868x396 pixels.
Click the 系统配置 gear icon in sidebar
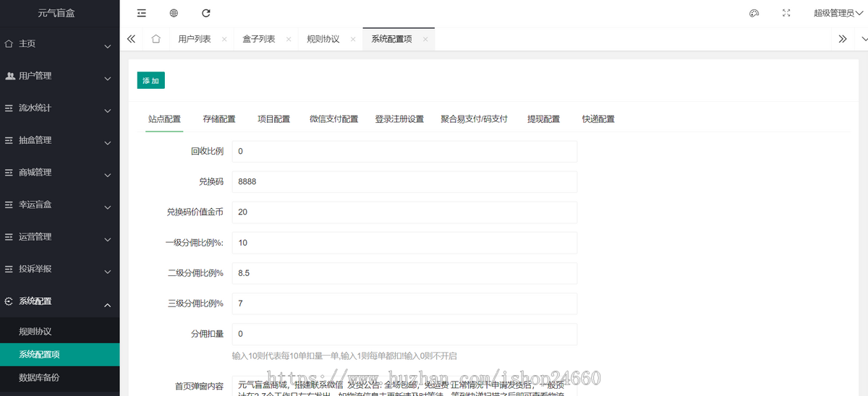tap(9, 301)
